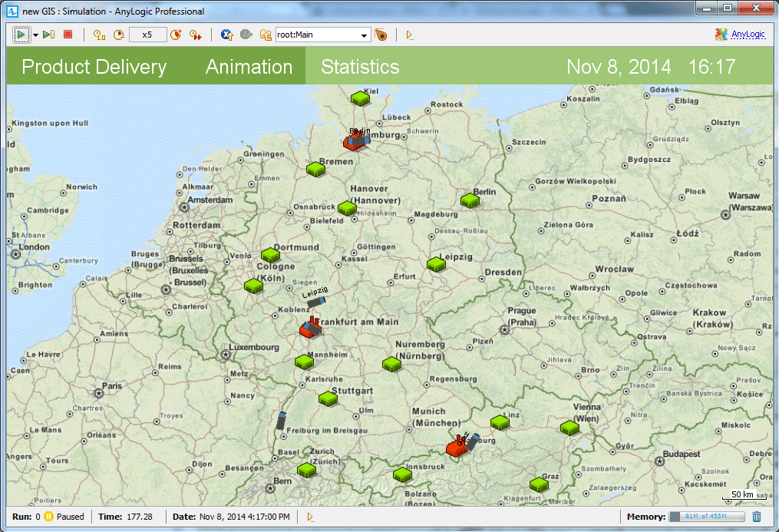Select the green distributor at Dortmund

(270, 255)
